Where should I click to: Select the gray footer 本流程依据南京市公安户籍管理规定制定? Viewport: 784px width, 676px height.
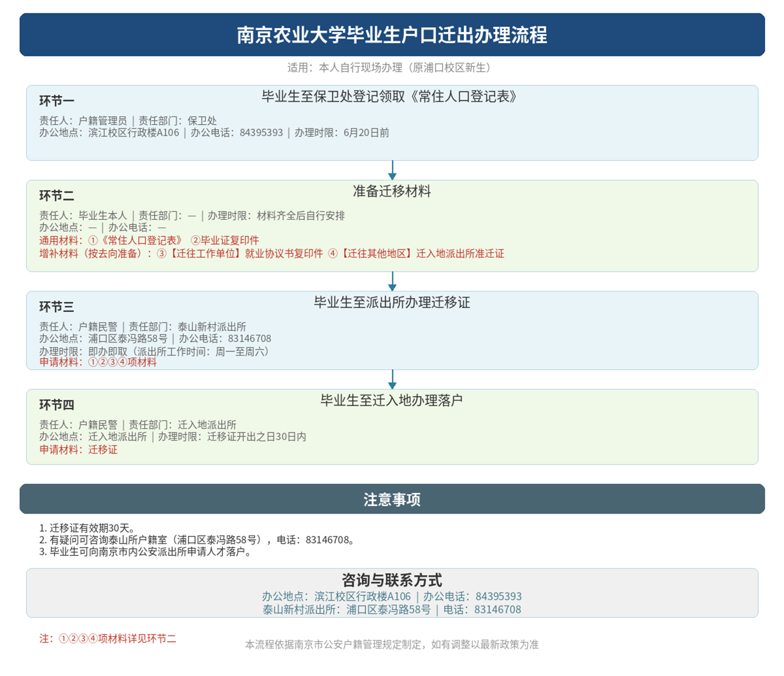point(392,644)
